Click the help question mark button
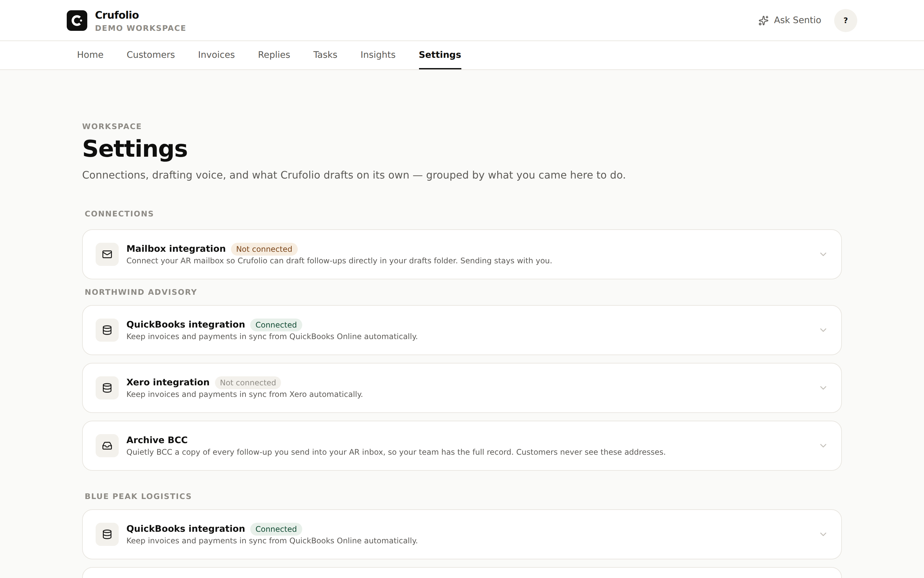The height and width of the screenshot is (578, 924). click(845, 21)
